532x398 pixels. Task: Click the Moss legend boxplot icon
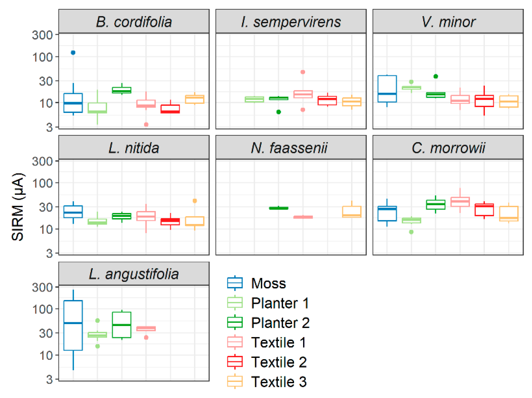(235, 283)
